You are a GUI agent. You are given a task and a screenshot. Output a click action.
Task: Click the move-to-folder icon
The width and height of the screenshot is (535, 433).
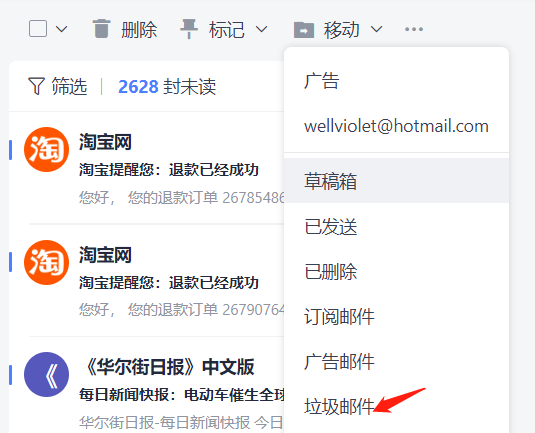point(304,30)
